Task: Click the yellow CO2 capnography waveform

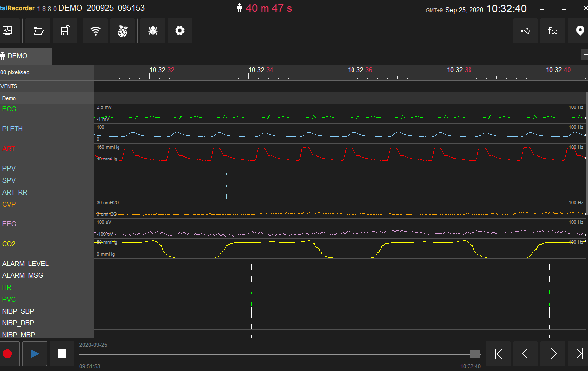Action: point(340,249)
